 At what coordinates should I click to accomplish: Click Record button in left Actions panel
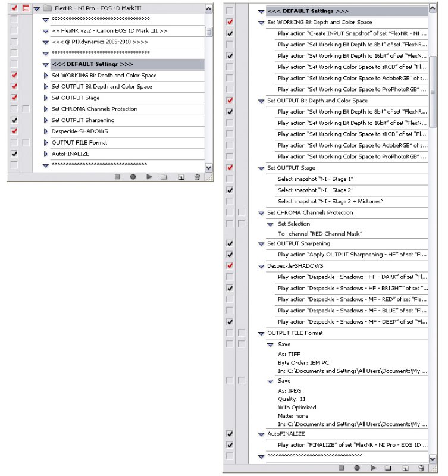[x=133, y=177]
